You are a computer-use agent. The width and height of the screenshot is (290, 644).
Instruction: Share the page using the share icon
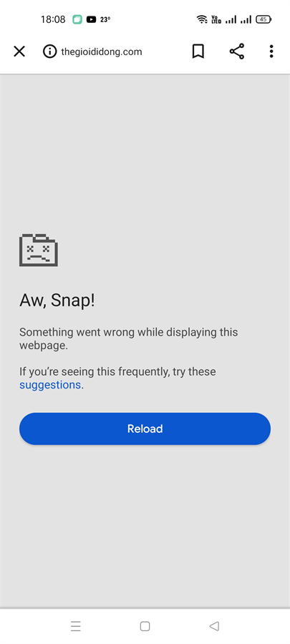coord(236,52)
